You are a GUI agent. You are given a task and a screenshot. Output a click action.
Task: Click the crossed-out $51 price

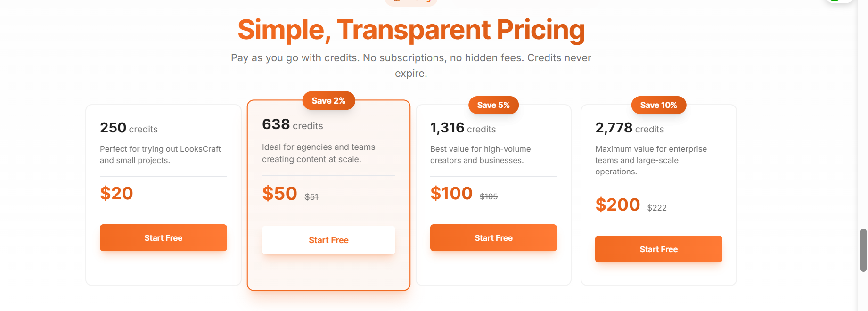311,197
